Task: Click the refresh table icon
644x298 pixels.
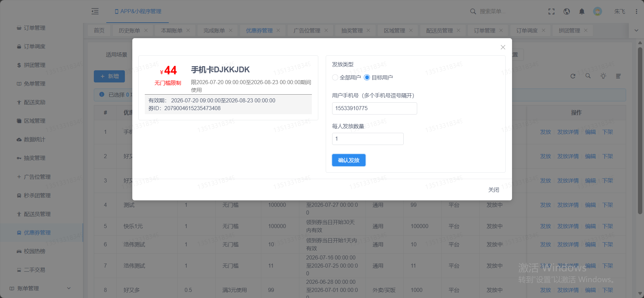Action: point(573,76)
